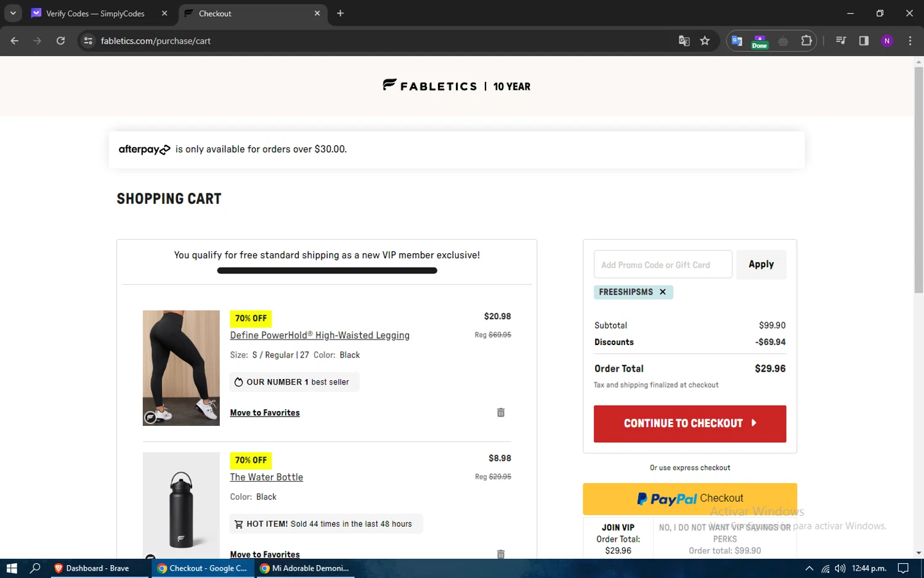Click the Order Total amount $29.96

tap(770, 368)
